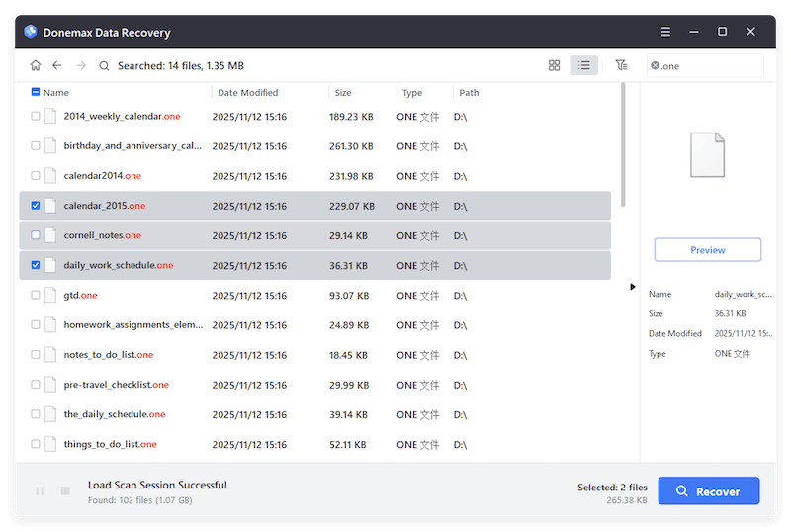The image size is (791, 532).
Task: Open the hamburger menu in title bar
Action: (x=665, y=32)
